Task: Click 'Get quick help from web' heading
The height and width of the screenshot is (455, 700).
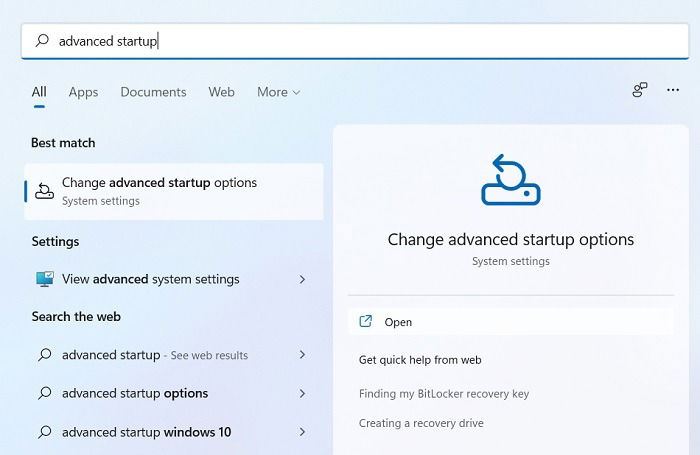Action: [420, 360]
